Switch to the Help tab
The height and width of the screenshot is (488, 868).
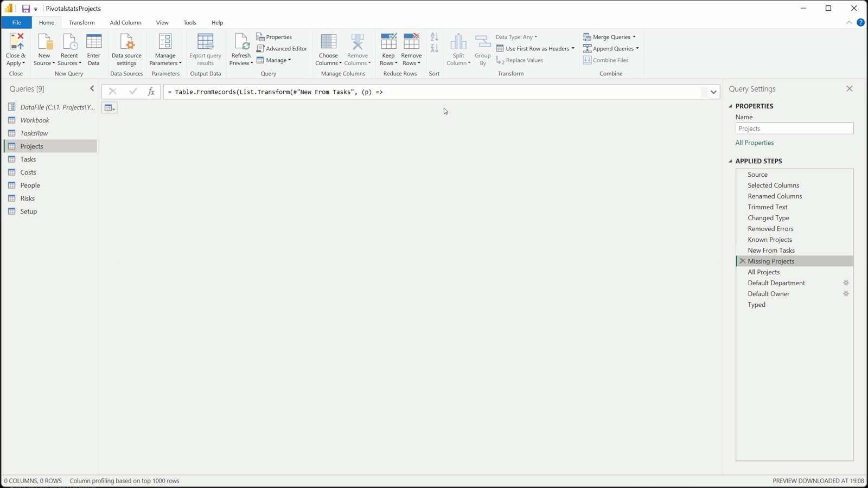click(217, 22)
